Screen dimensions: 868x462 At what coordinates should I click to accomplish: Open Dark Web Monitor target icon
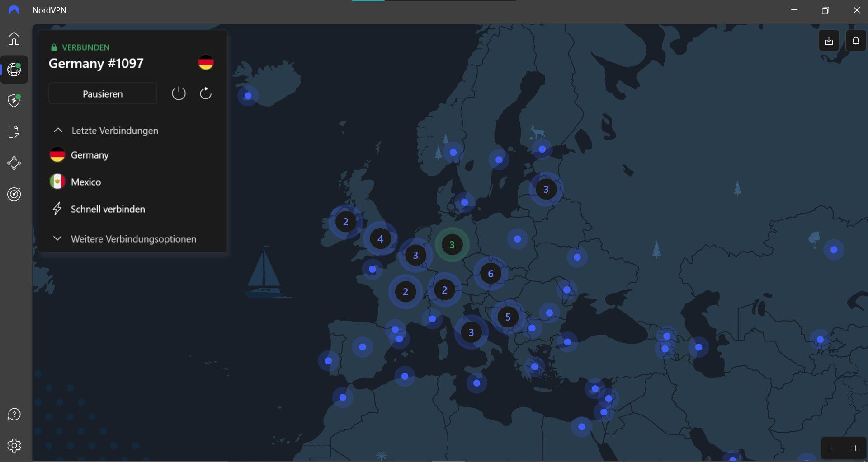(x=14, y=194)
